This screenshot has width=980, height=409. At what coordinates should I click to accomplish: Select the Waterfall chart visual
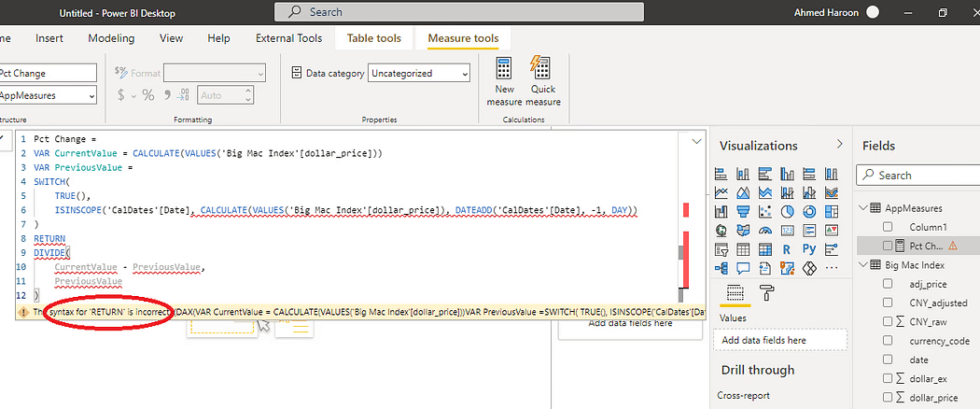pyautogui.click(x=721, y=211)
